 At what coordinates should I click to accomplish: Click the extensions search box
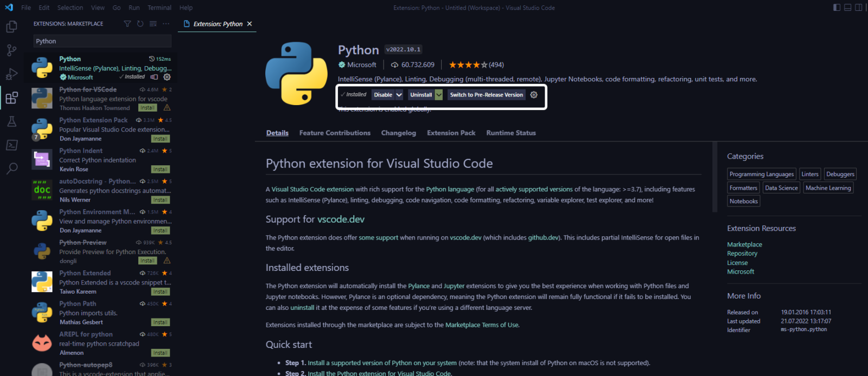click(103, 41)
